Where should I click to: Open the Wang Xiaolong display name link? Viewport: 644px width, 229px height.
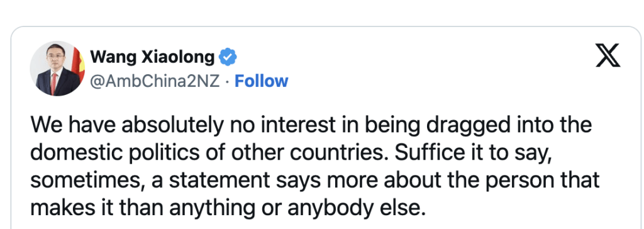[152, 57]
